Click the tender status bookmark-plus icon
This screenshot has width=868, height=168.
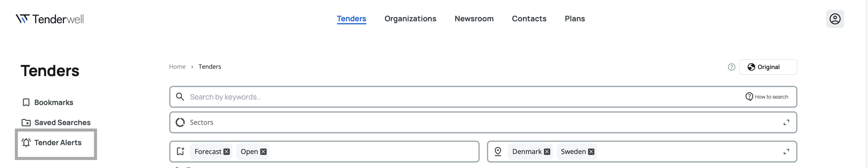tap(180, 152)
